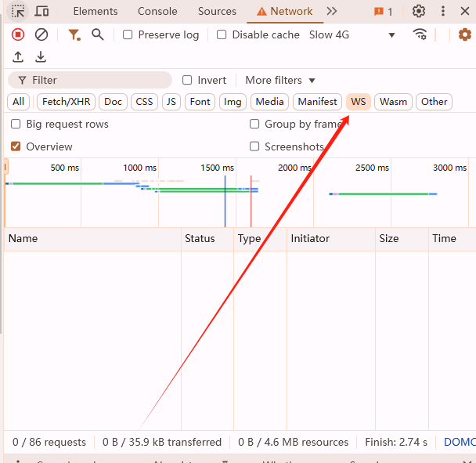Filter requests by Media
This screenshot has height=463, width=476.
[269, 102]
